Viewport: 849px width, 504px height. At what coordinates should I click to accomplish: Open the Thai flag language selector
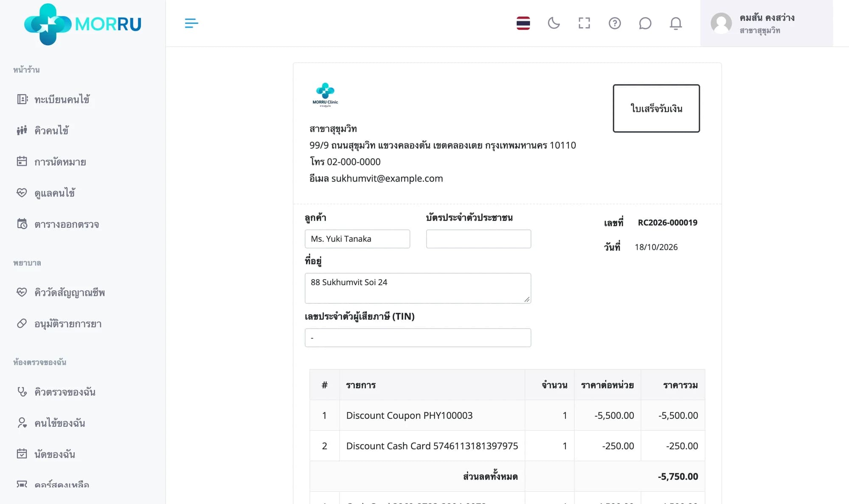(x=523, y=23)
